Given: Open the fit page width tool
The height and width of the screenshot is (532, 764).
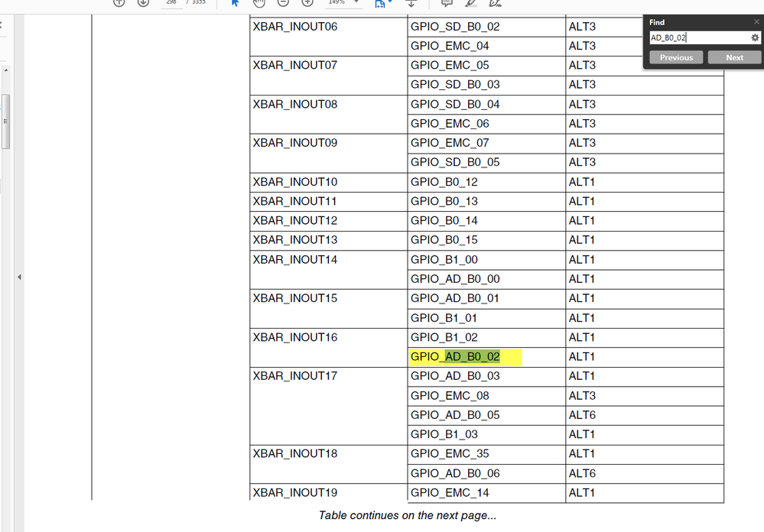Looking at the screenshot, I should click(383, 3).
